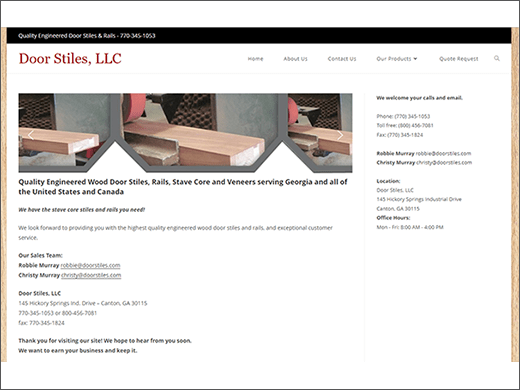Email christy@doorstiles.com in Sales Team section

[x=91, y=275]
